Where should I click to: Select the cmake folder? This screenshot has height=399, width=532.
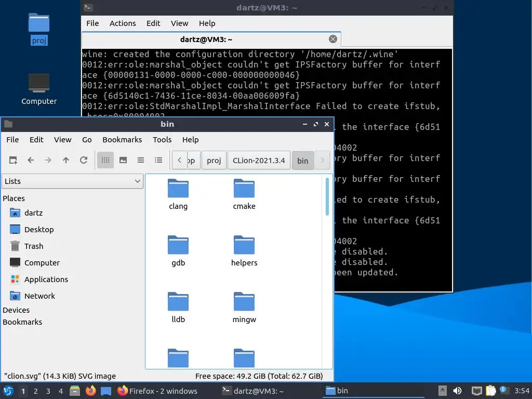click(x=244, y=194)
